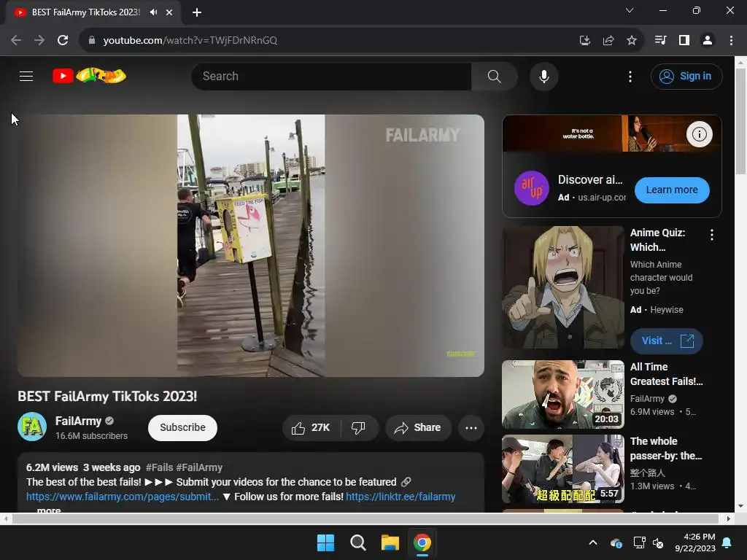Screen dimensions: 747x560
Task: Open FailArmy channel avatar
Action: 32,427
